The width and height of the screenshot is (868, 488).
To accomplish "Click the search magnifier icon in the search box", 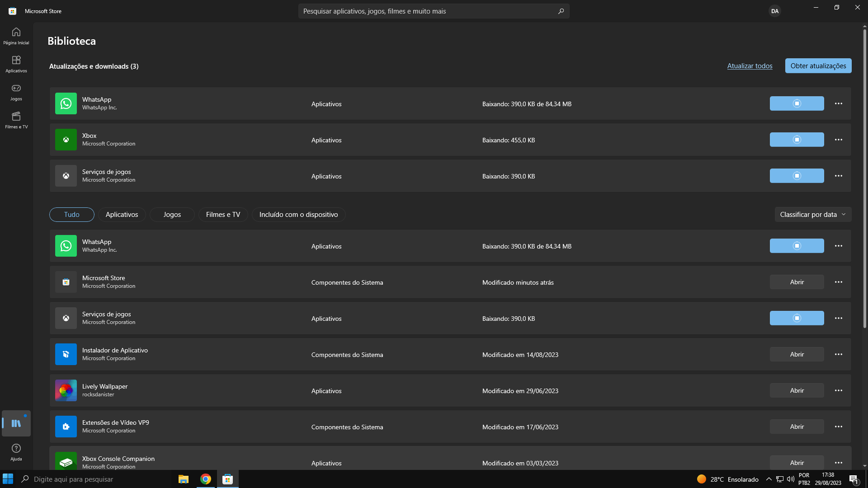I will (x=561, y=11).
